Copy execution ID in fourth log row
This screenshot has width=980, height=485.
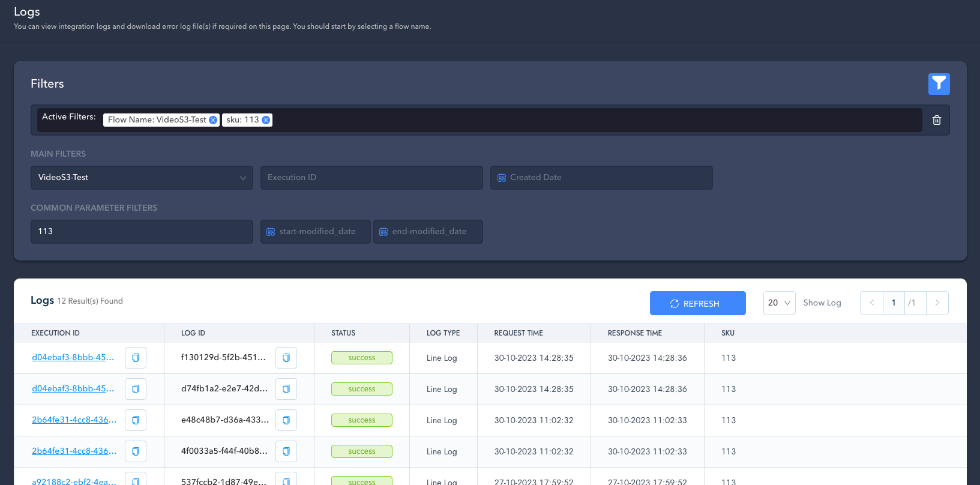point(136,451)
